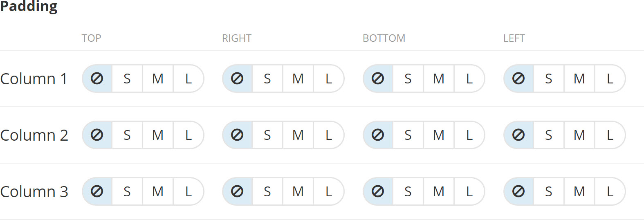Set Column 1 left padding to L
Image resolution: width=644 pixels, height=220 pixels.
(x=610, y=79)
